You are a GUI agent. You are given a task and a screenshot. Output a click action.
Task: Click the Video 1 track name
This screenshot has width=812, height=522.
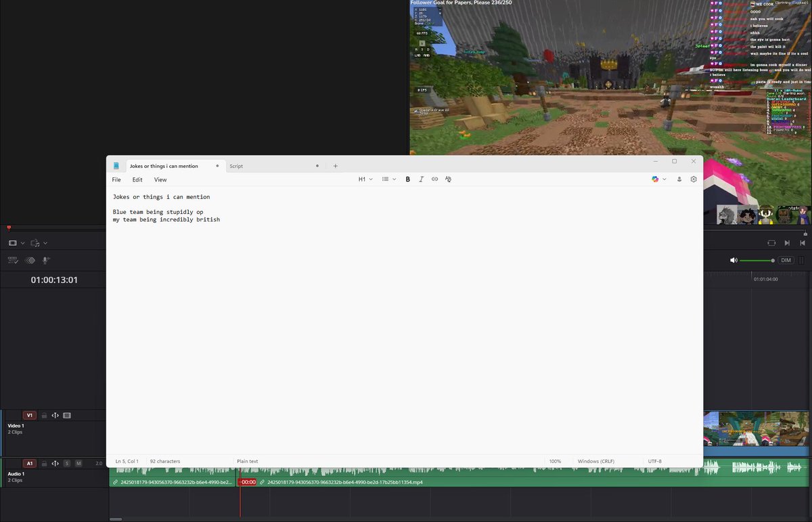click(x=16, y=426)
